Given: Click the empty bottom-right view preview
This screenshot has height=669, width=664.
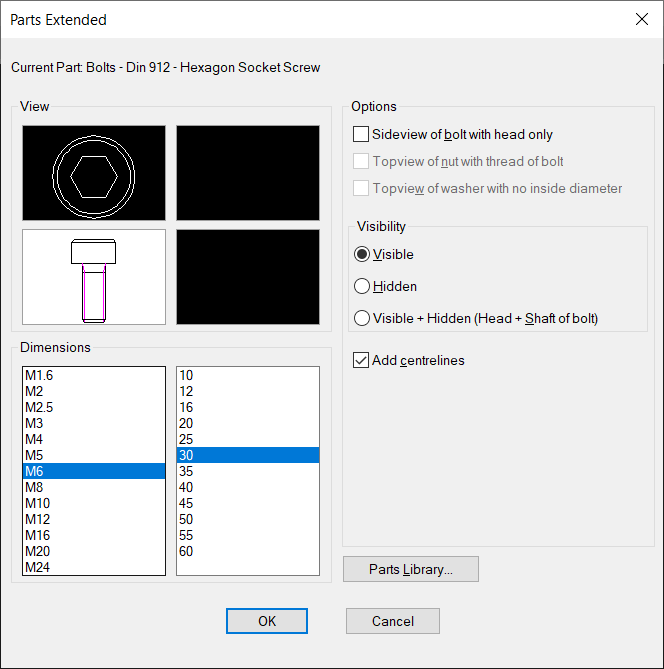Looking at the screenshot, I should pyautogui.click(x=248, y=277).
